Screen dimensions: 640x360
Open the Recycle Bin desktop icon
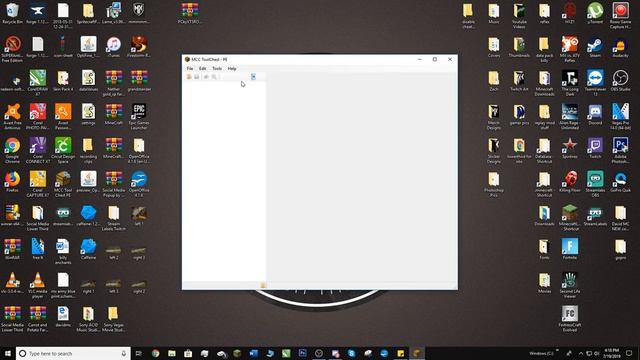12,13
